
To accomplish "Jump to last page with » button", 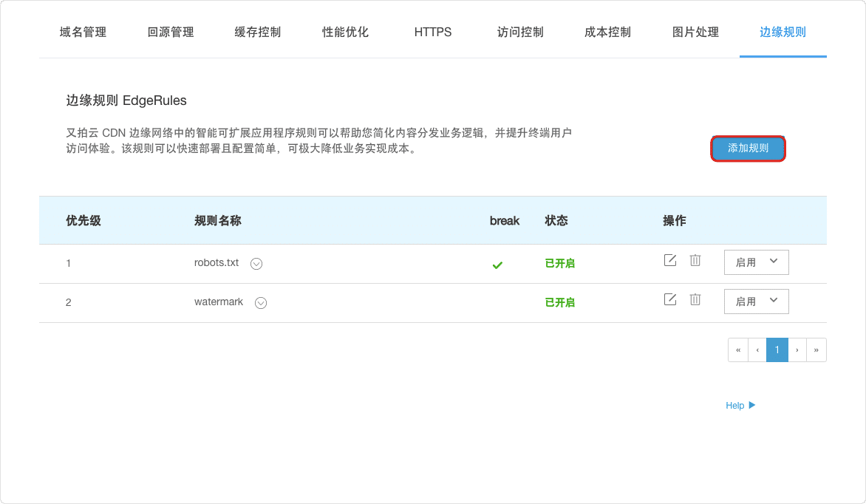I will click(x=816, y=350).
